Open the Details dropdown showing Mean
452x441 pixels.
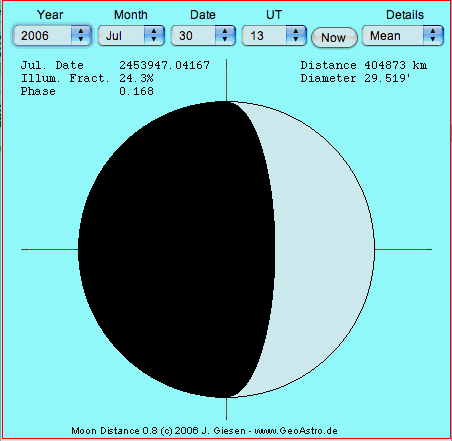click(403, 35)
